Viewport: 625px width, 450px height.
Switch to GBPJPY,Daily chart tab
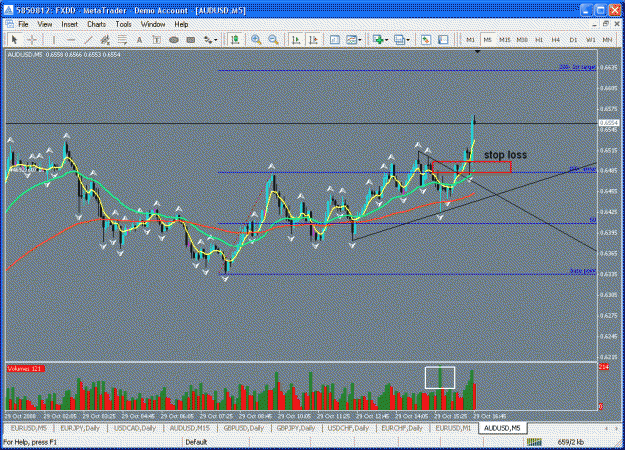tap(296, 428)
